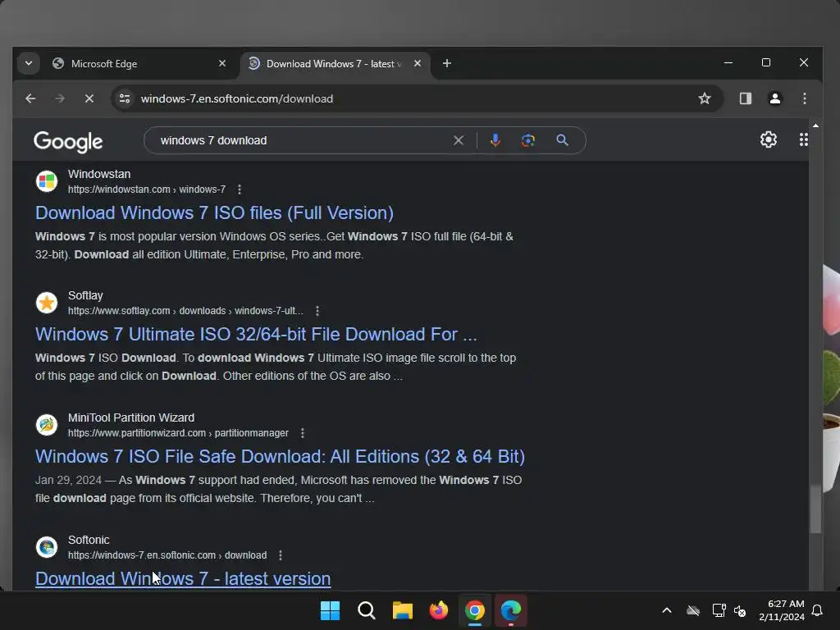The image size is (840, 630).
Task: Open the clock and date flyout
Action: (782, 610)
